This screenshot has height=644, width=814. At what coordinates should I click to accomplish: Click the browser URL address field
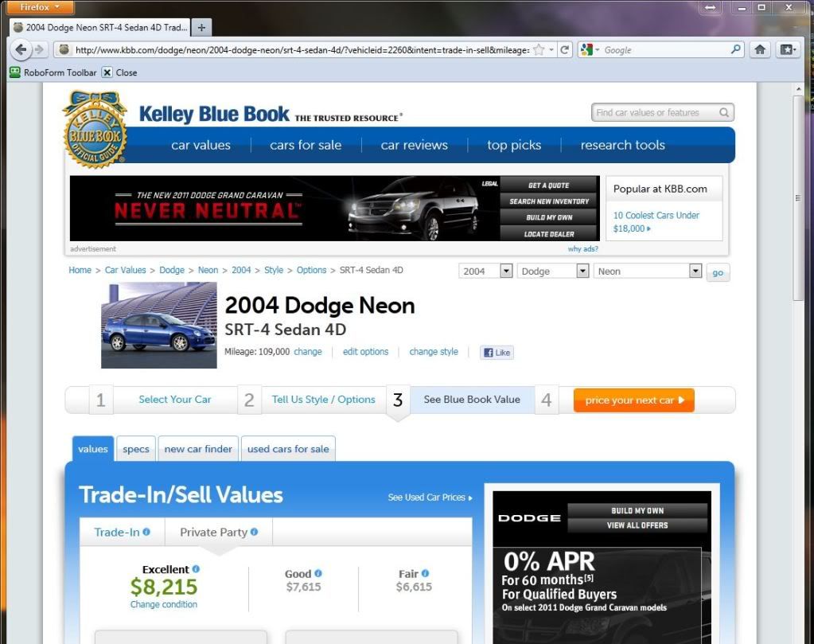tap(302, 50)
